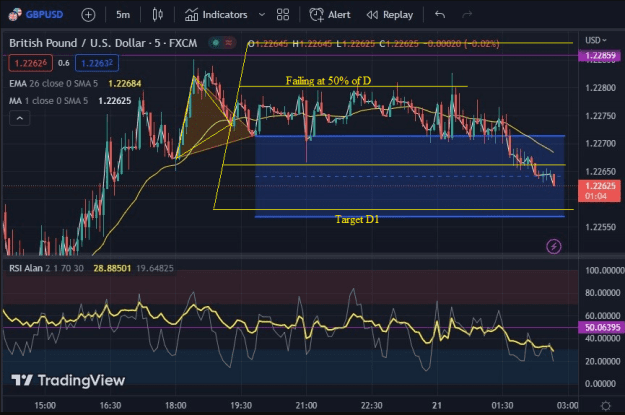Click the data delay indicator icon

click(228, 42)
